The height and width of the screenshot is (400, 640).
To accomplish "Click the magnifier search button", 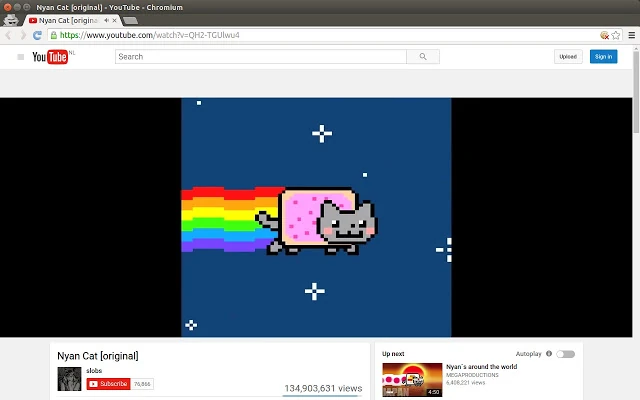I will (423, 57).
